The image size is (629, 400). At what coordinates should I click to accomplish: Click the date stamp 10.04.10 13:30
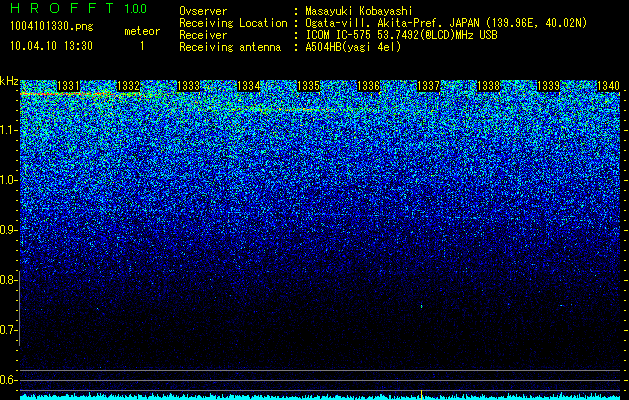pyautogui.click(x=51, y=46)
